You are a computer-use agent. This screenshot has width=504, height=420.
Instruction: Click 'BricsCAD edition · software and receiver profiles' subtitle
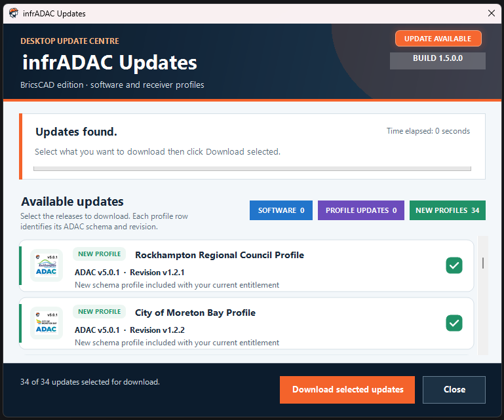pyautogui.click(x=112, y=85)
